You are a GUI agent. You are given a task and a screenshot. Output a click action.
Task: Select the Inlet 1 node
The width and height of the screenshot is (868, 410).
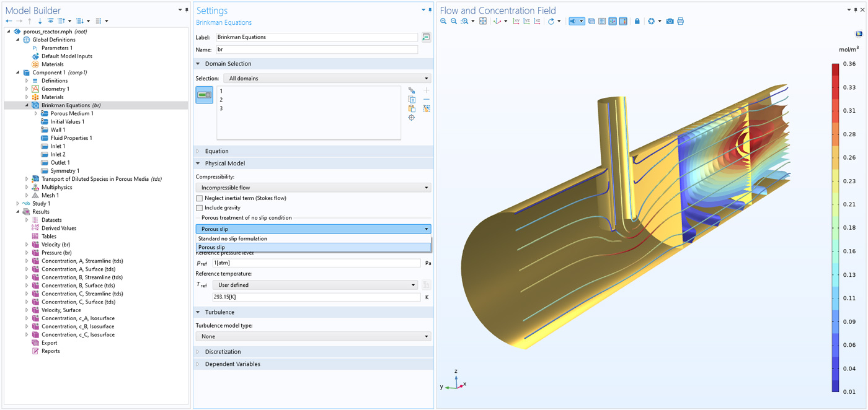(58, 146)
